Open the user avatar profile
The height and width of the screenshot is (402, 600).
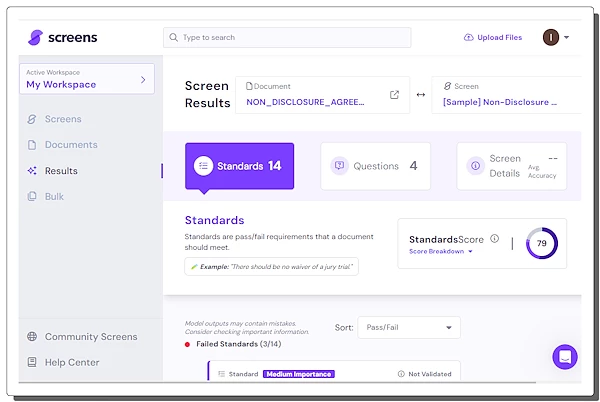[551, 37]
